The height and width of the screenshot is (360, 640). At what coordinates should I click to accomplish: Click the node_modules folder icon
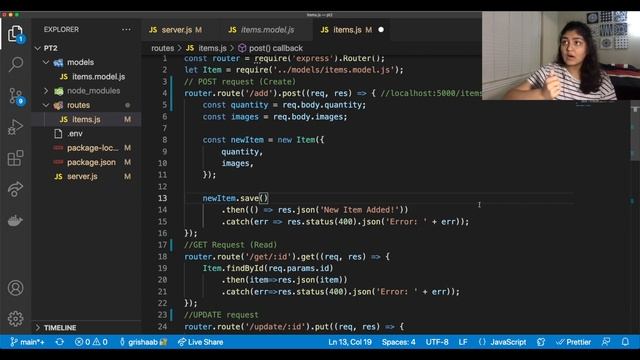pyautogui.click(x=59, y=91)
